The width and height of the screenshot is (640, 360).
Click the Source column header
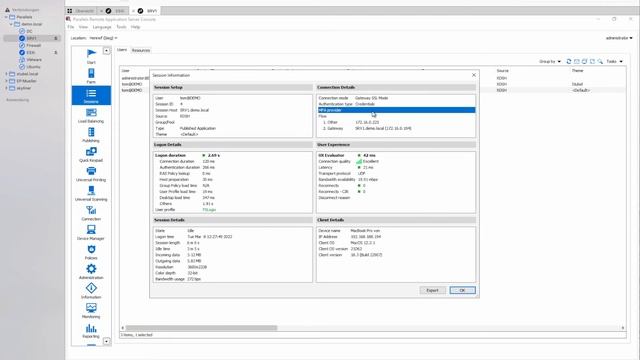coord(502,71)
